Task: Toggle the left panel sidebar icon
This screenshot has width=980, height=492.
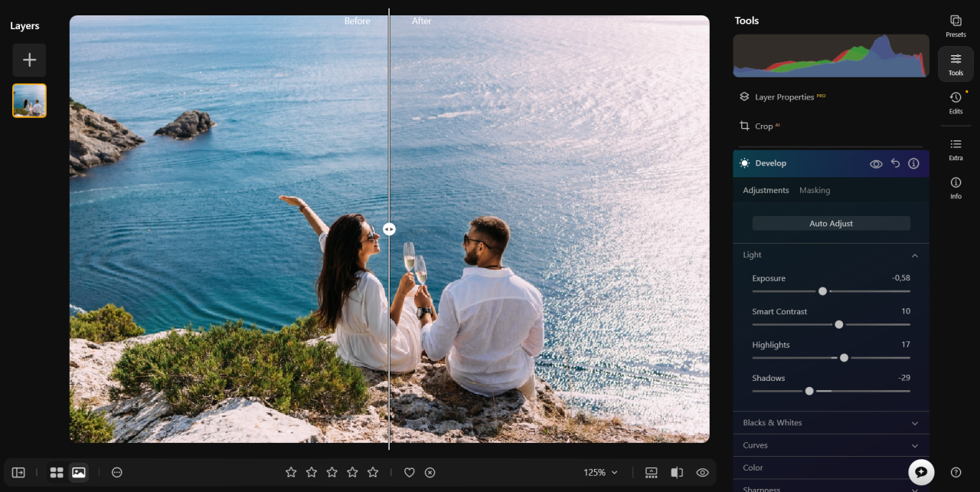Action: (18, 473)
